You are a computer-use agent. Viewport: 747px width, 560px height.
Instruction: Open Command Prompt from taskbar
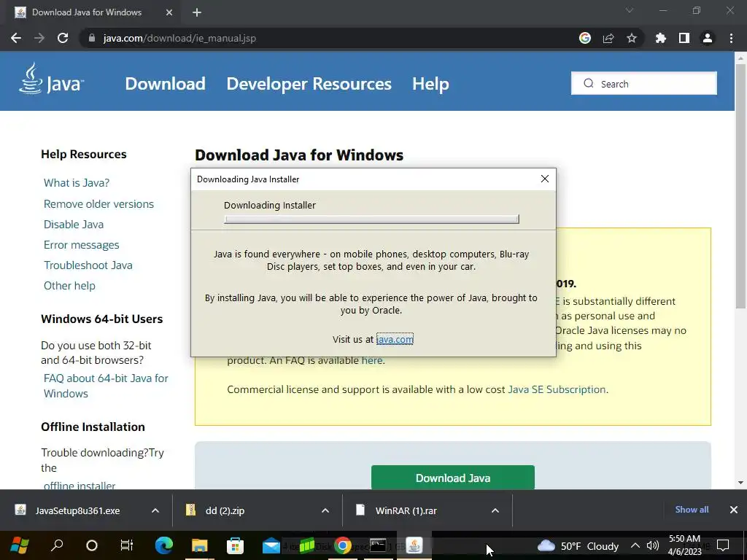[x=379, y=545]
